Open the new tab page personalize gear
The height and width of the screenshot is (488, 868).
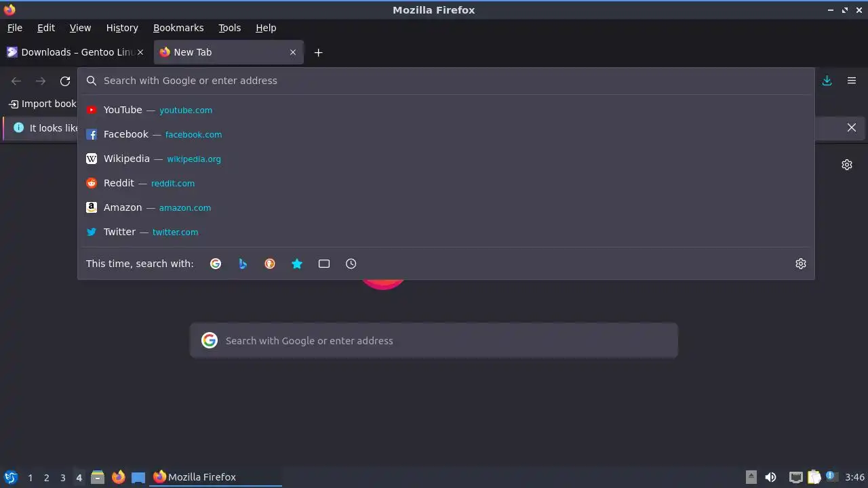[x=847, y=165]
